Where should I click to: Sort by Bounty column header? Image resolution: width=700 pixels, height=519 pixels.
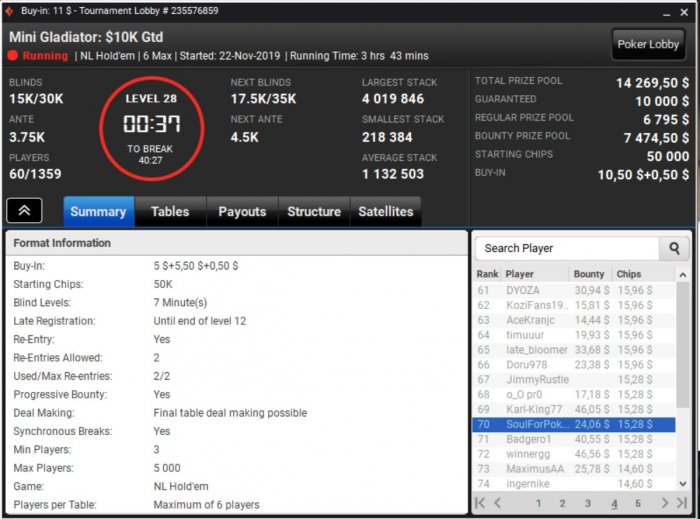tap(589, 274)
